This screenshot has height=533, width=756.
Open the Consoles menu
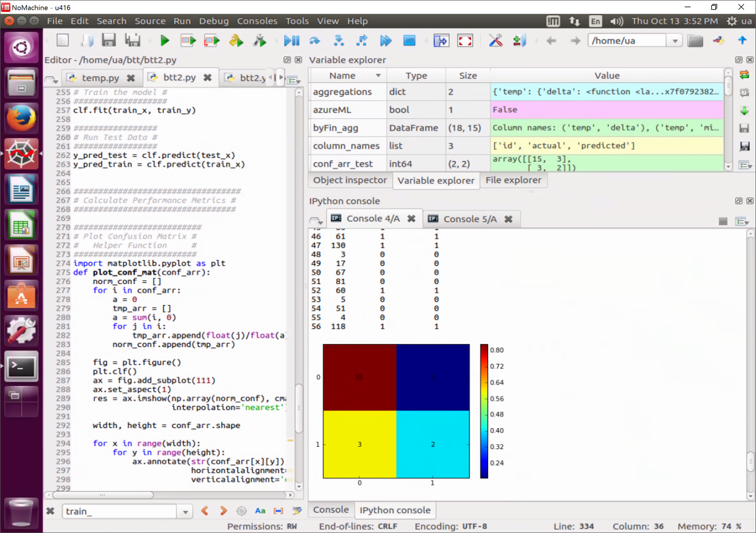coord(257,21)
